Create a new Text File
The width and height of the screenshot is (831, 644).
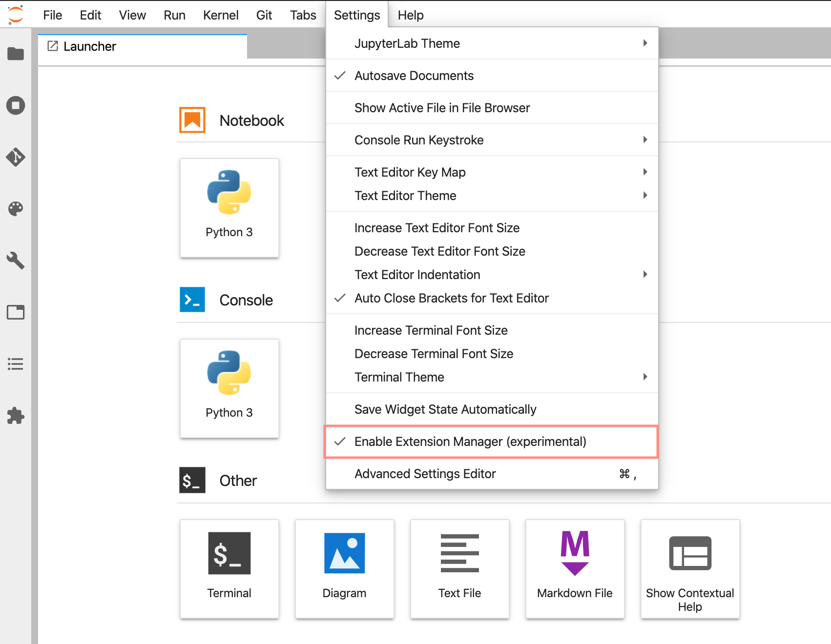(x=460, y=569)
